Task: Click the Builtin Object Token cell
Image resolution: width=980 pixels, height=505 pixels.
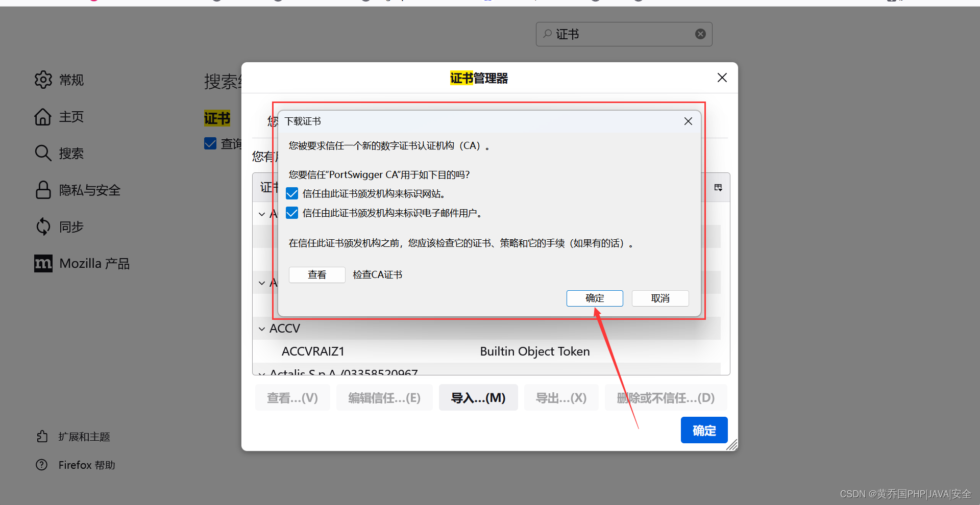Action: 535,351
